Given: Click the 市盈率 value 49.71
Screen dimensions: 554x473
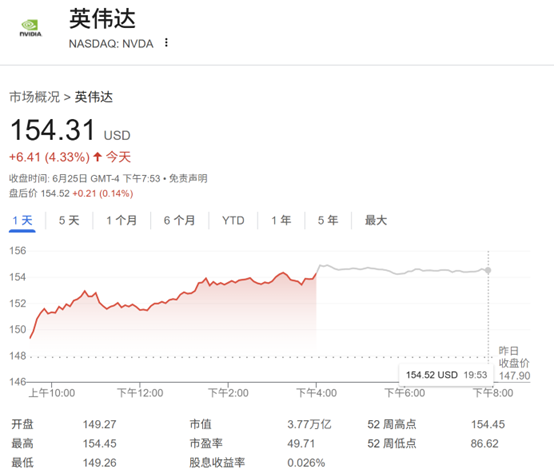Looking at the screenshot, I should 301,444.
